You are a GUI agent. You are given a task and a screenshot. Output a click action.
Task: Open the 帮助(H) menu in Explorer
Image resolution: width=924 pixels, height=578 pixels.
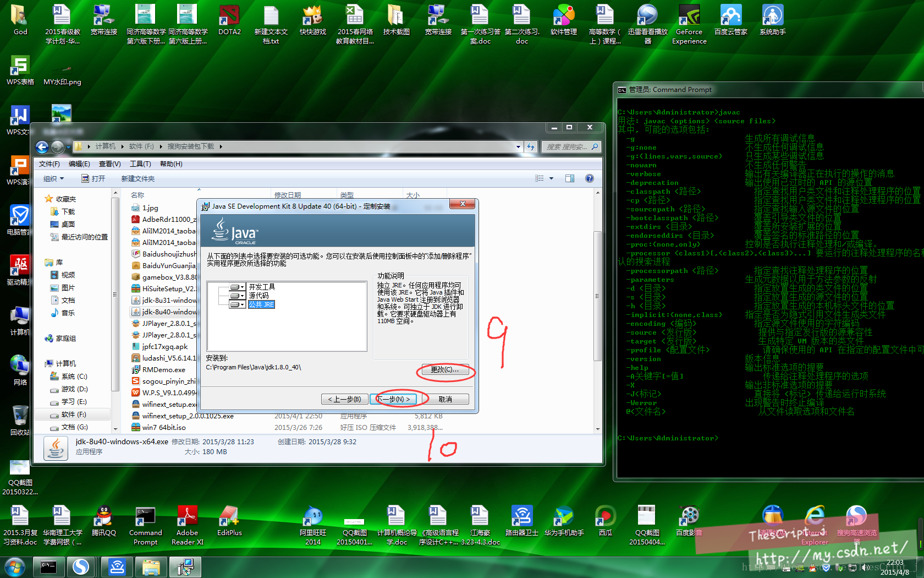tap(171, 164)
